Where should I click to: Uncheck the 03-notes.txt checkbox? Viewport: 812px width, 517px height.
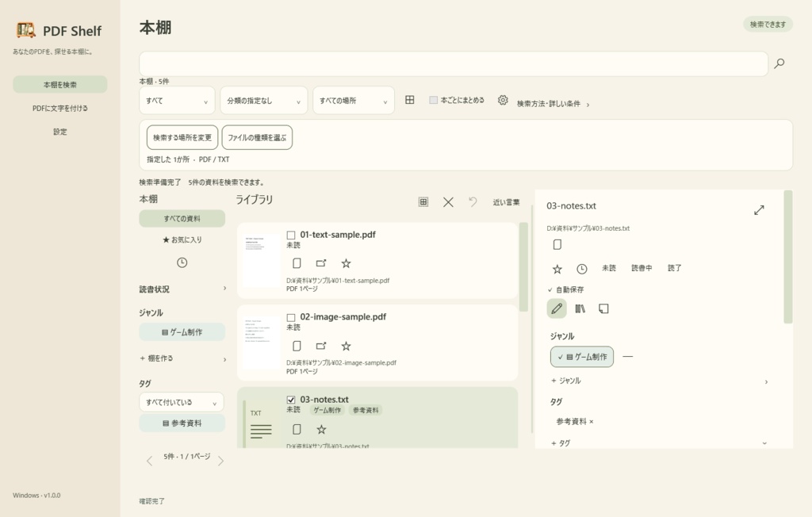tap(291, 400)
